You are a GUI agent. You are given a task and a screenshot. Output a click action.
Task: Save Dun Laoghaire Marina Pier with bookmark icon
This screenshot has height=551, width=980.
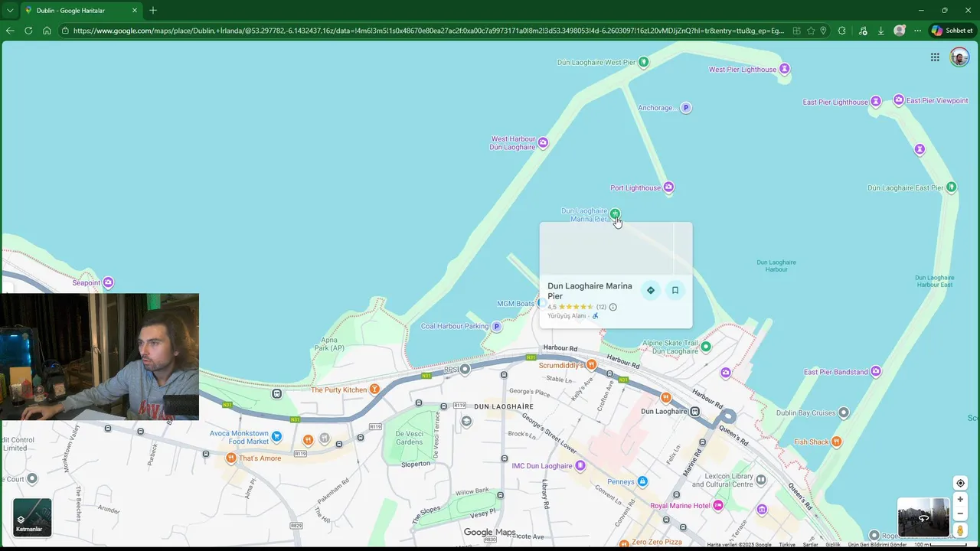pos(675,290)
